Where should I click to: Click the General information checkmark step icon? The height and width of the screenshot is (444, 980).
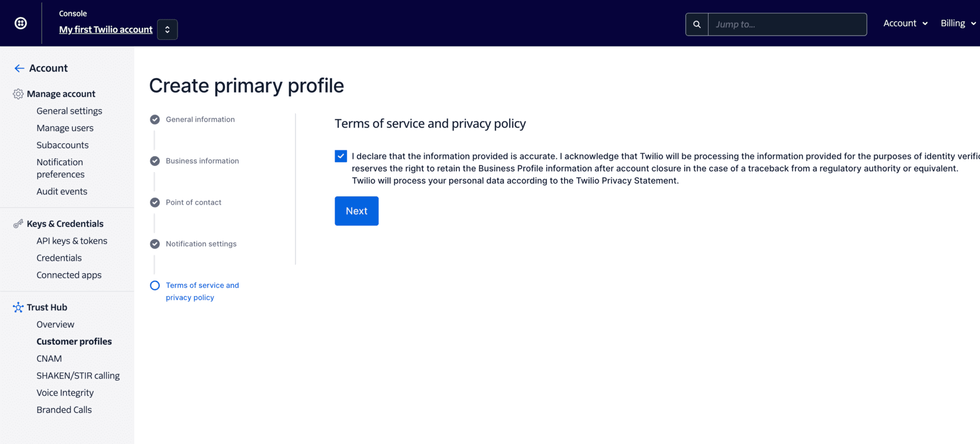[x=155, y=119]
